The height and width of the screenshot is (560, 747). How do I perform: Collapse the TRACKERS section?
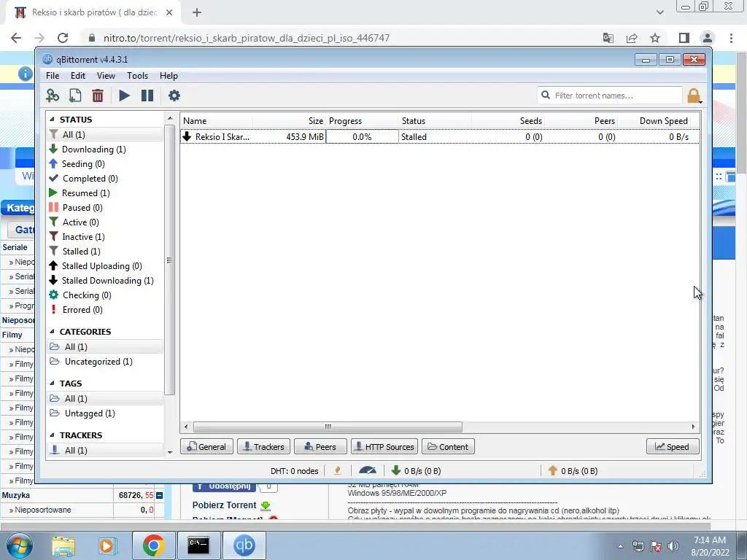point(52,435)
